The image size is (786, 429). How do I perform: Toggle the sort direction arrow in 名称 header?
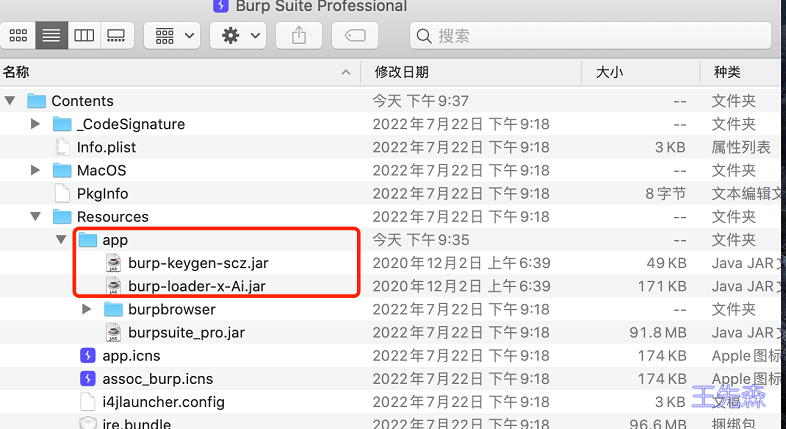coord(345,73)
